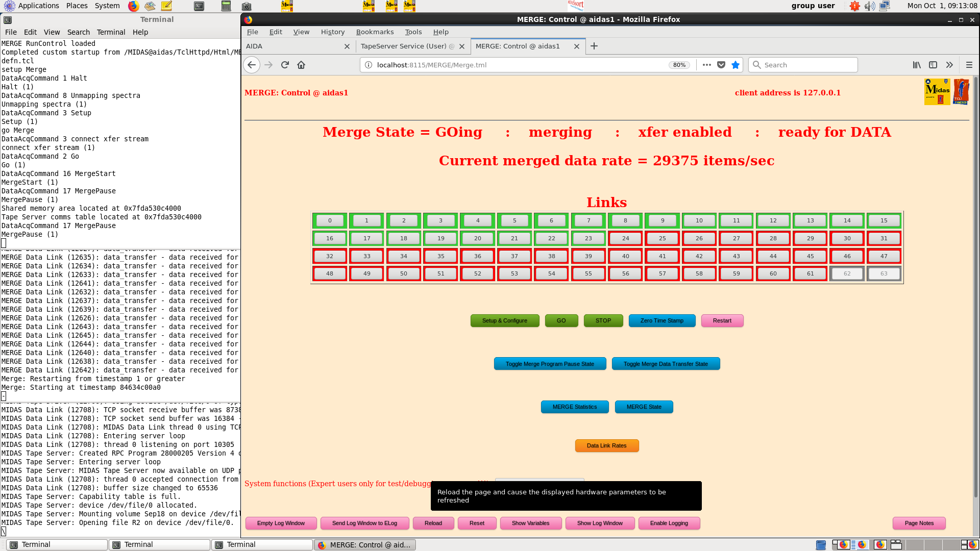Image resolution: width=980 pixels, height=551 pixels.
Task: Toggle link 24 button
Action: click(625, 238)
